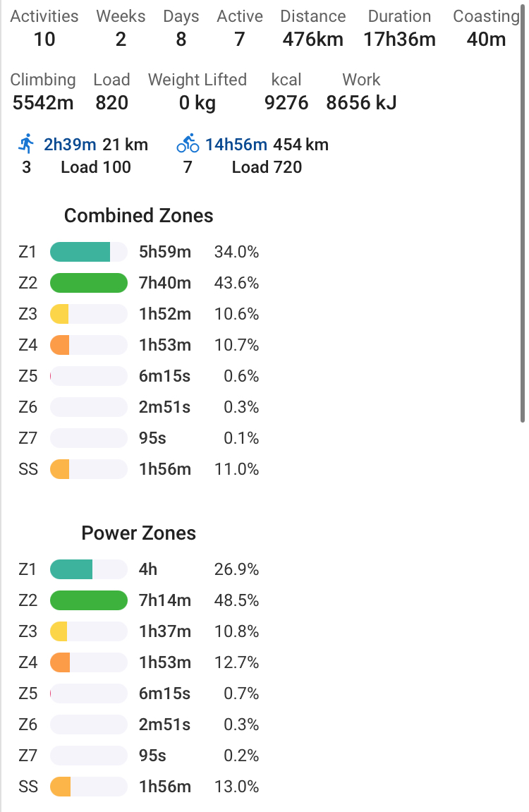
Task: Select the Power Zones Z2 green bar
Action: (89, 600)
